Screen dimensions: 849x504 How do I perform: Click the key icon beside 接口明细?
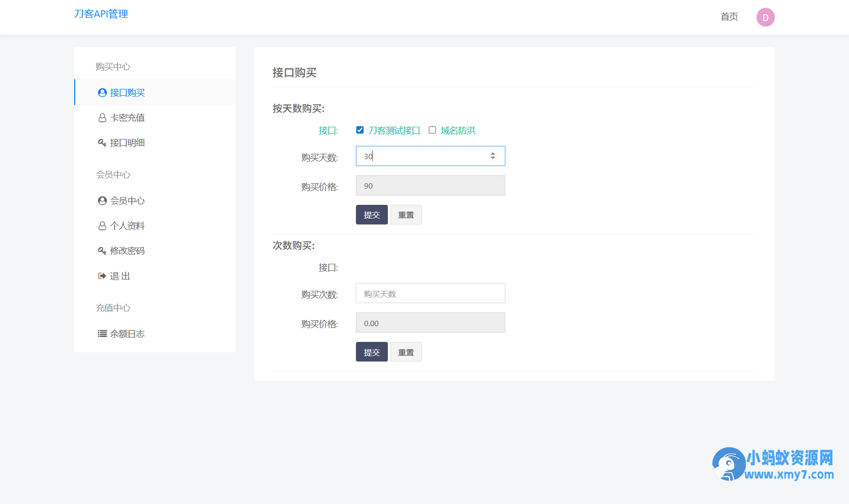[x=102, y=143]
